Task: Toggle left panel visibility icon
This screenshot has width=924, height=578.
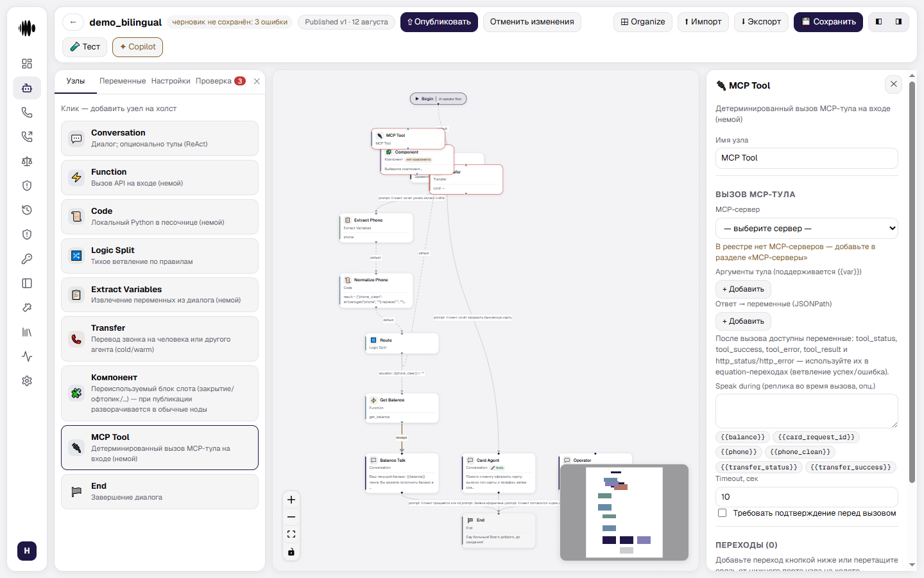Action: (x=879, y=22)
